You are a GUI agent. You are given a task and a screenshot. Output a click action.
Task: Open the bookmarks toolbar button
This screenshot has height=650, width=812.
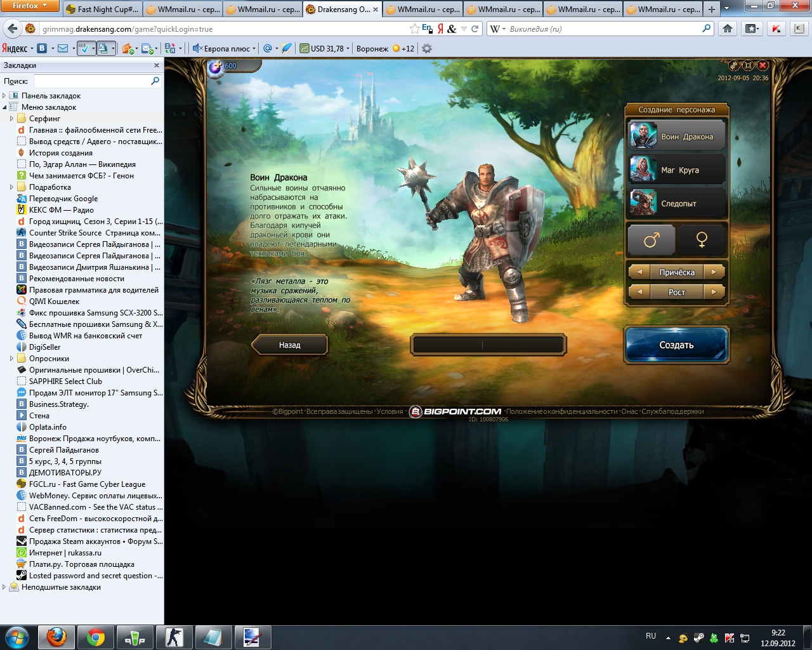pos(752,29)
